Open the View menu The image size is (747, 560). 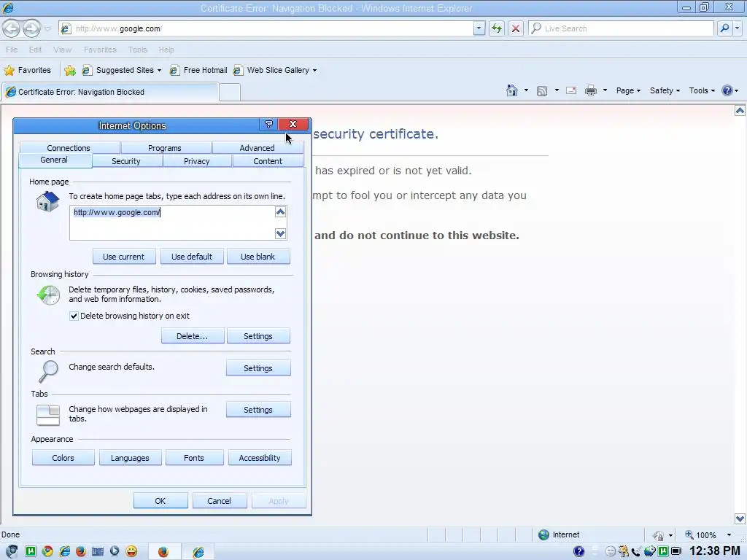click(63, 50)
